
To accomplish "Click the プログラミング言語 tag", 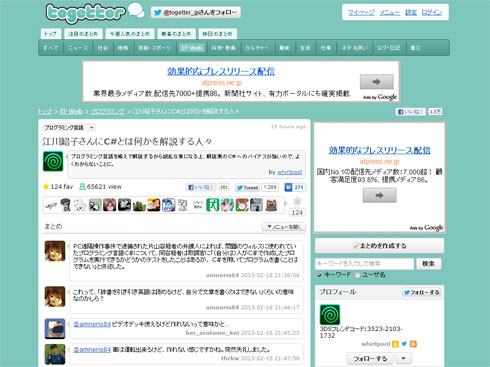I will pos(64,127).
